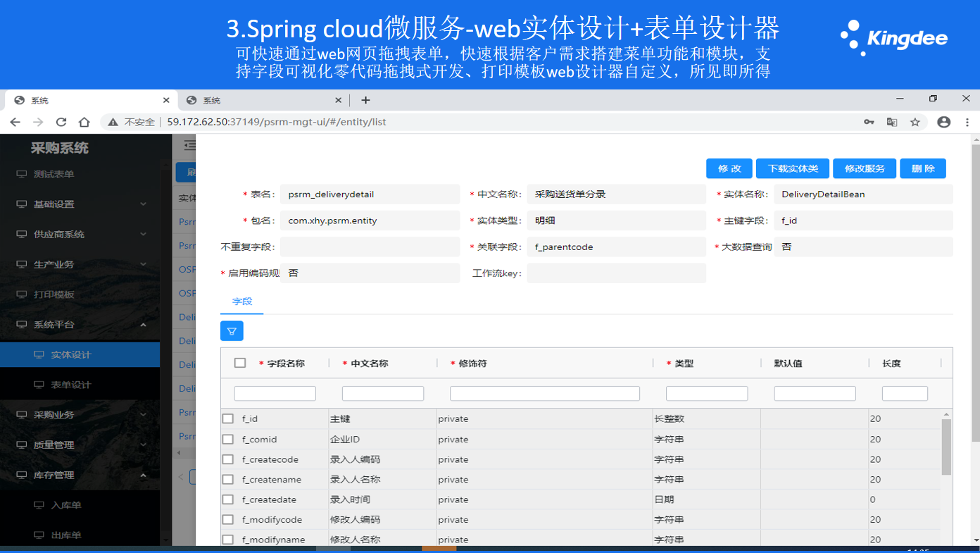Open saved passwords key icon

(x=869, y=122)
